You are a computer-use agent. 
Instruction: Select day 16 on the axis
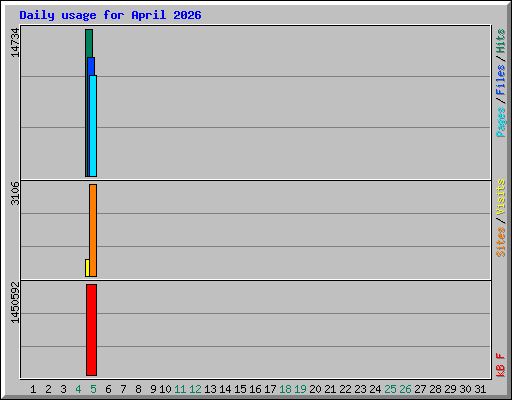click(x=255, y=389)
